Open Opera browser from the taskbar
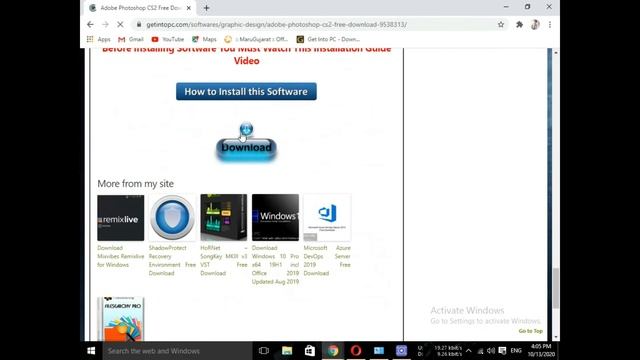640x360 pixels. tap(356, 351)
